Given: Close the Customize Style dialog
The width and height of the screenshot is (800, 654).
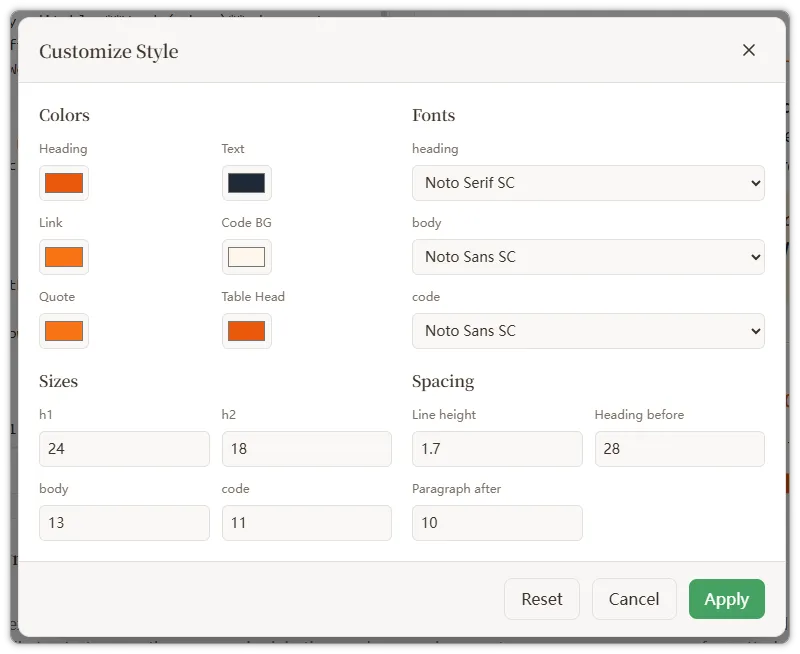Looking at the screenshot, I should click(748, 50).
